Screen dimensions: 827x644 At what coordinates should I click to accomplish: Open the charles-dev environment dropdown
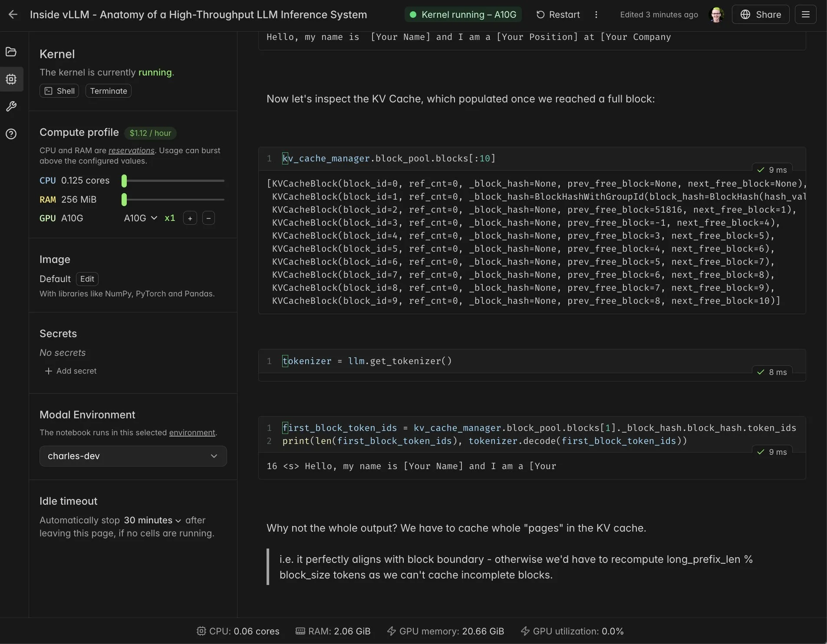tap(133, 456)
